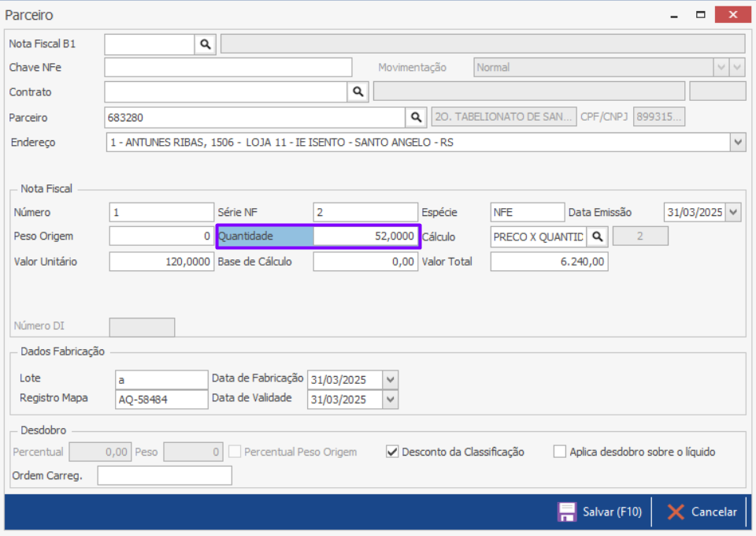
Task: Click Cálculo field PRECO X QUANTID
Action: (539, 237)
